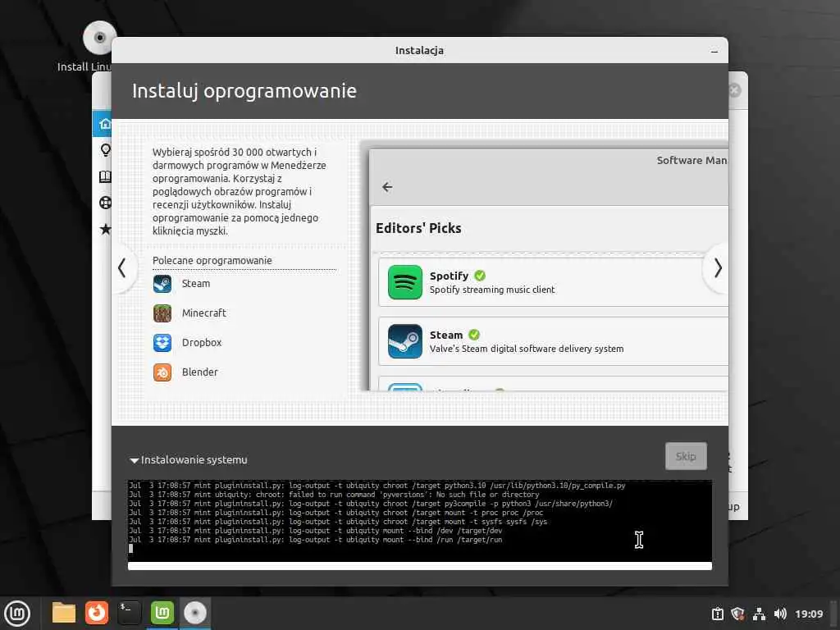Click the Polecane oprogramowanie heading
The height and width of the screenshot is (630, 840).
(x=212, y=260)
